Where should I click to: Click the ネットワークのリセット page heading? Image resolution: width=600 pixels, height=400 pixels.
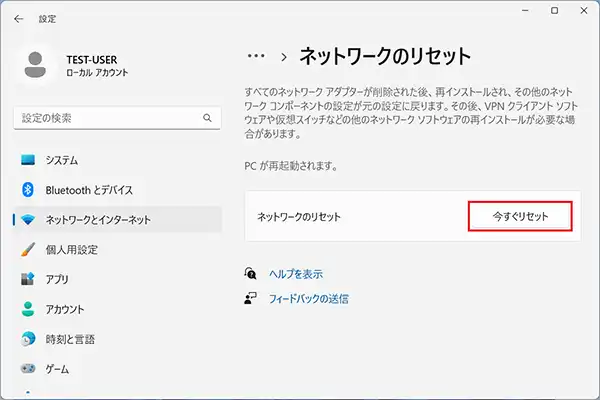point(385,56)
